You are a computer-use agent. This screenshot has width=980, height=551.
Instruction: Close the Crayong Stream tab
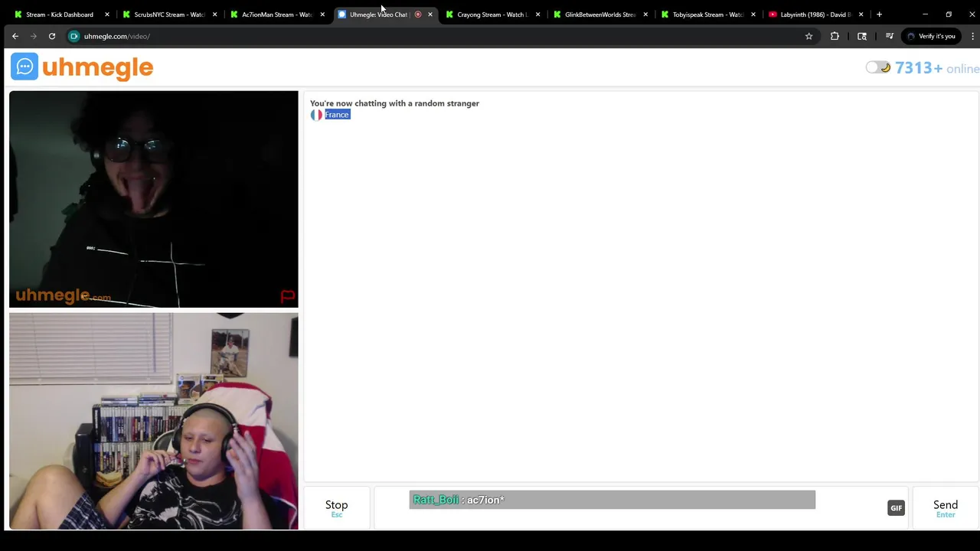(x=538, y=15)
